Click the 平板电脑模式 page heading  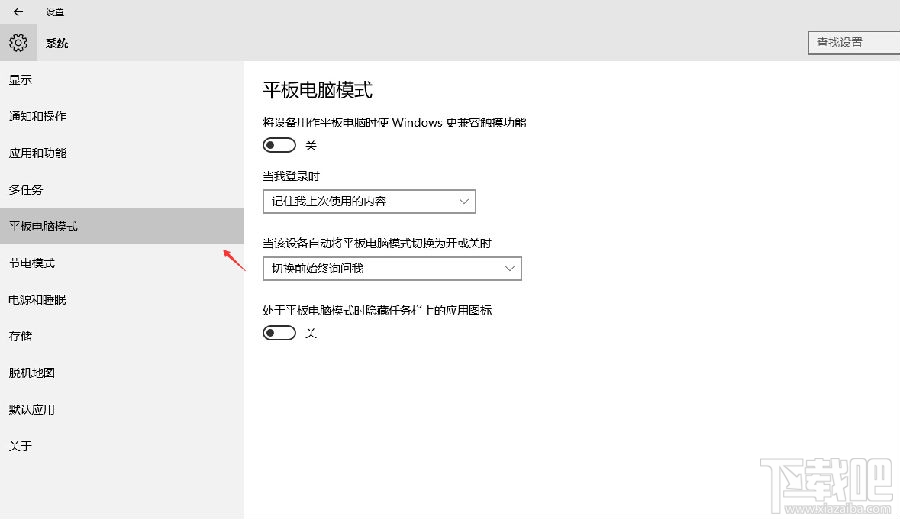317,90
